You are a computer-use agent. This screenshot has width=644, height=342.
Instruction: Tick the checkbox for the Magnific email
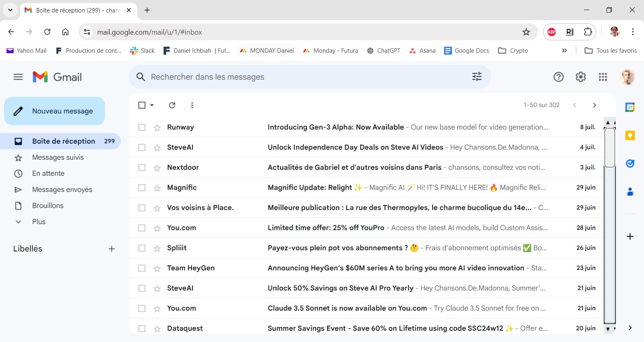click(142, 187)
